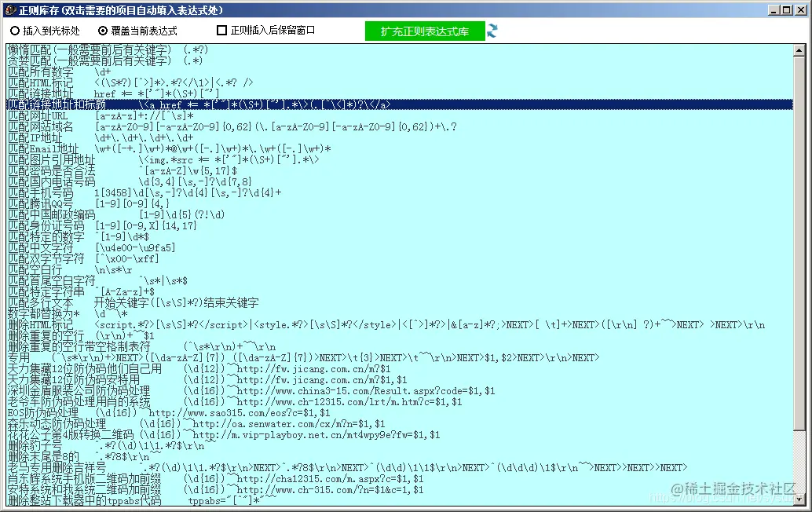Select the 安特系统和我系统二维码加前缀 row
This screenshot has width=812, height=512.
click(x=400, y=489)
